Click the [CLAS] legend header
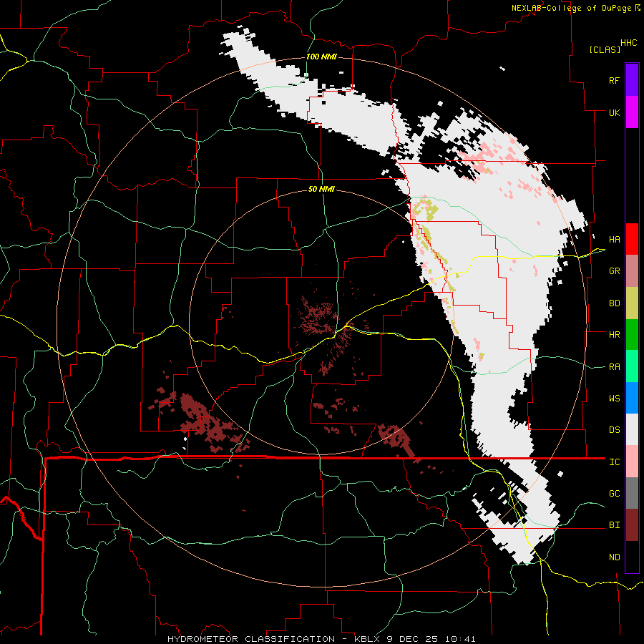The width and height of the screenshot is (644, 644). coord(605,49)
